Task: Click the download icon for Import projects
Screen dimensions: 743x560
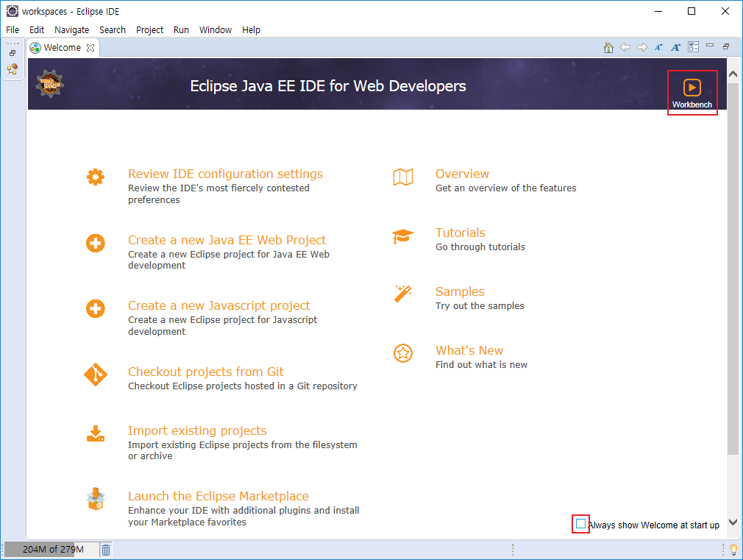Action: [x=95, y=433]
